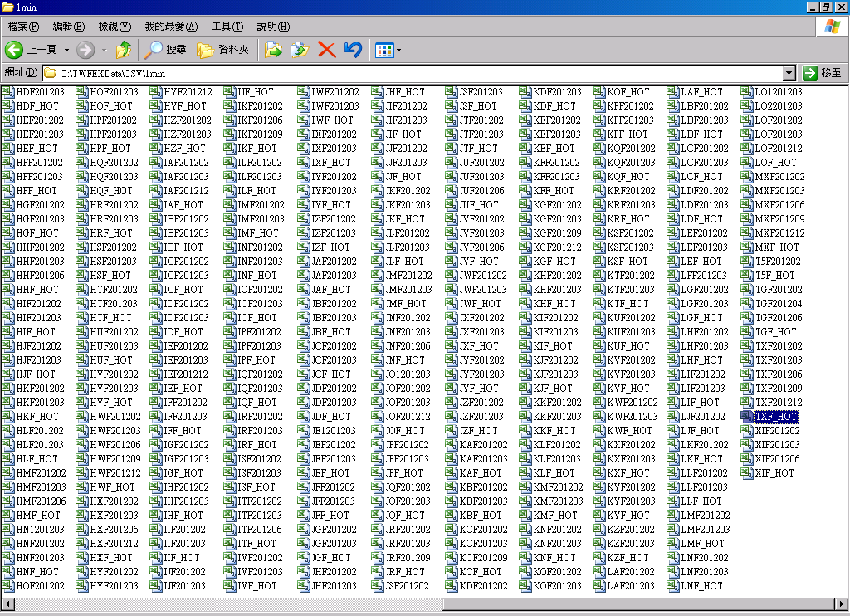Image resolution: width=850 pixels, height=616 pixels.
Task: Select the IWF201202 file icon
Action: (304, 91)
